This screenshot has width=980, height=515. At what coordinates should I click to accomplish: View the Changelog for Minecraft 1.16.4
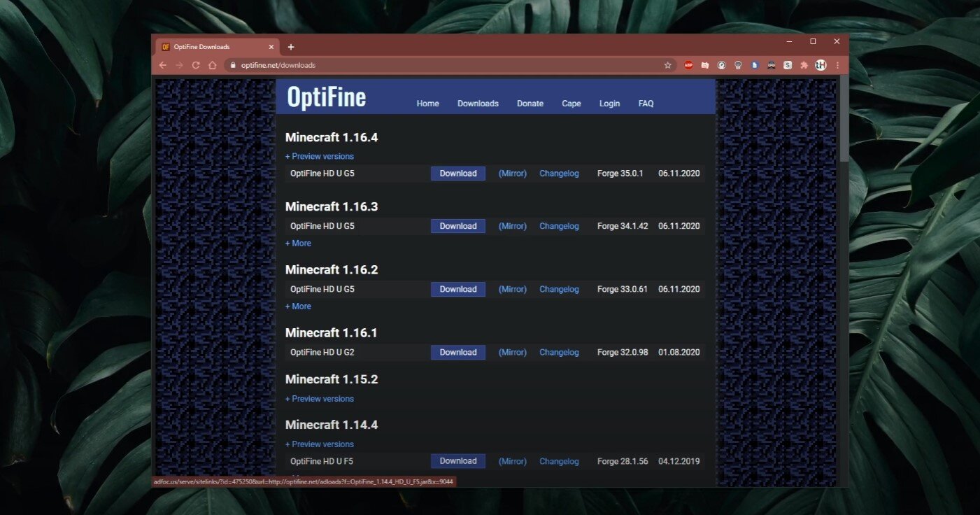click(x=559, y=174)
